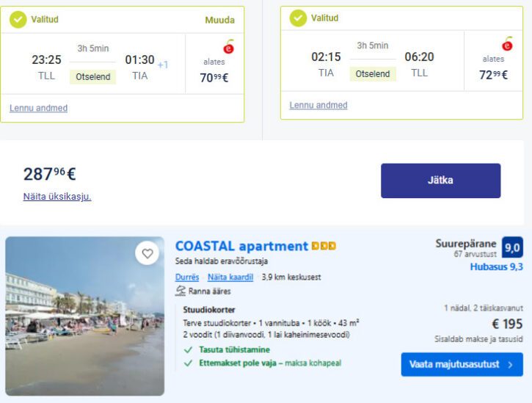Open the Durrës location link
Screen dimensions: 532x403
[187, 277]
